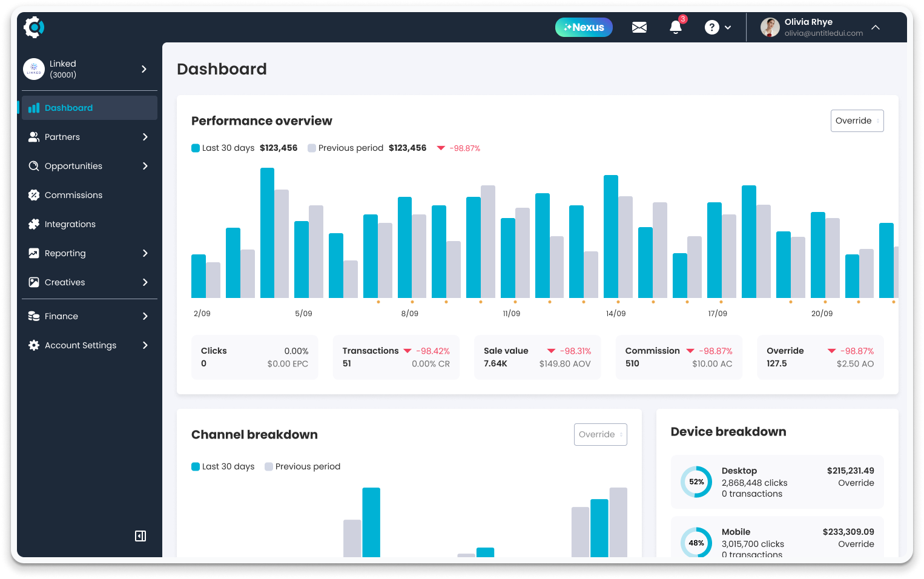Screen dimensions: 924x579
Task: Collapse sidebar using bottom panel icon
Action: point(140,536)
